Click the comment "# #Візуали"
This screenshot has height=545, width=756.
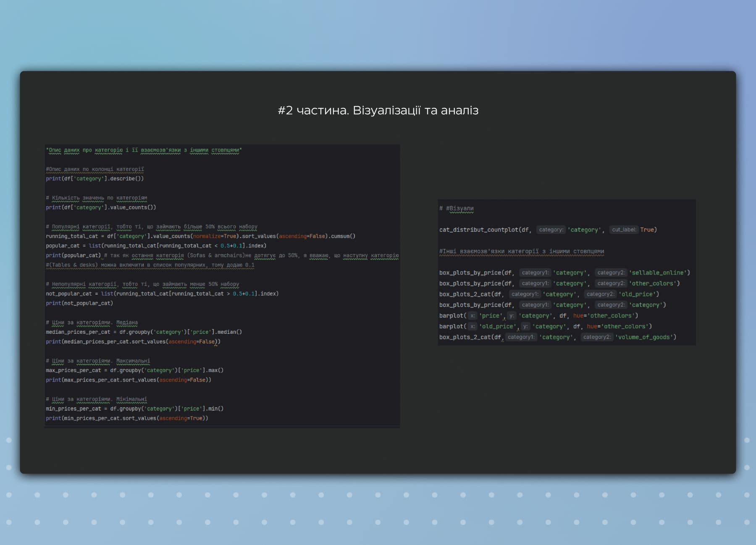coord(457,208)
